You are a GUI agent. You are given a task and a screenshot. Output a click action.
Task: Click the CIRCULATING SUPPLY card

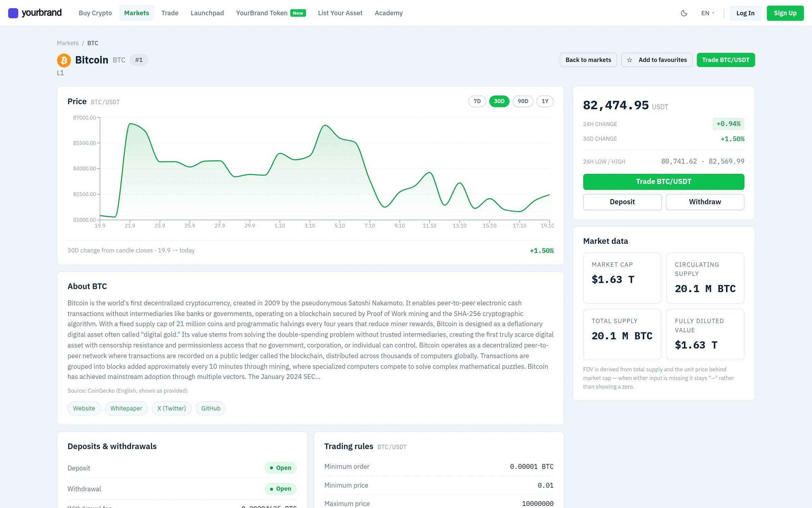coord(705,278)
